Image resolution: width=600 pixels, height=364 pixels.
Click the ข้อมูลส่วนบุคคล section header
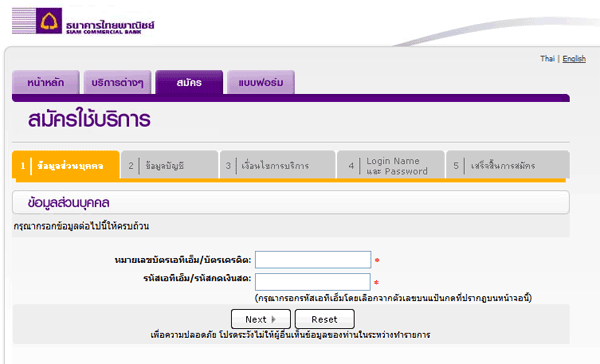coord(290,202)
